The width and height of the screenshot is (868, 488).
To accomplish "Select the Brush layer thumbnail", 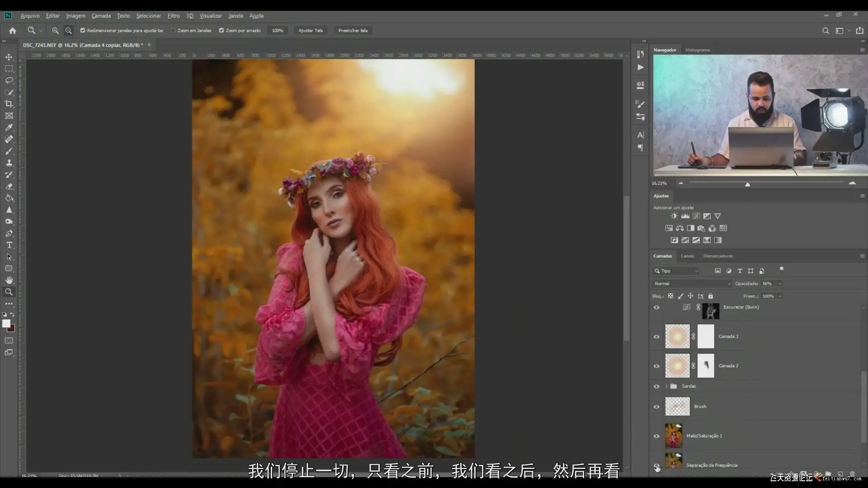I will pyautogui.click(x=677, y=407).
